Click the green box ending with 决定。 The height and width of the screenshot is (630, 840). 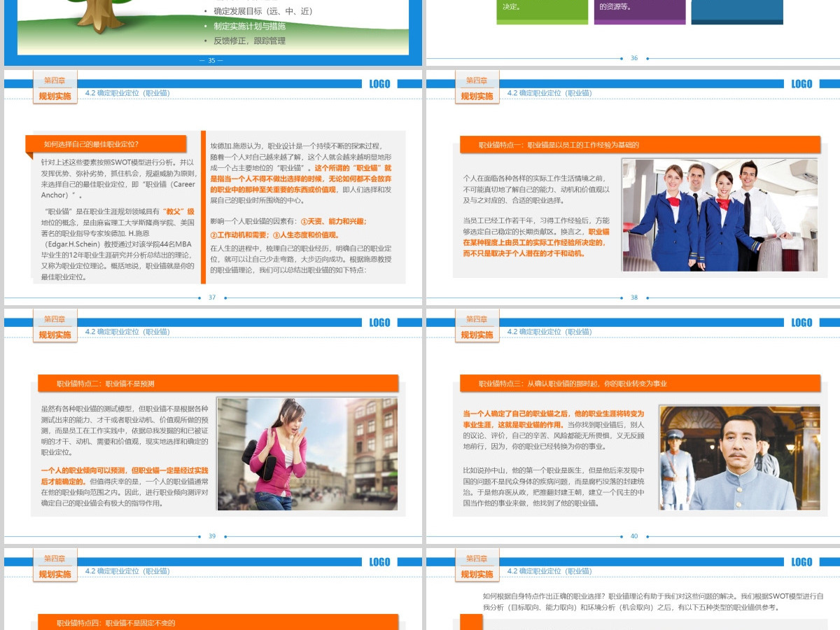(x=542, y=12)
